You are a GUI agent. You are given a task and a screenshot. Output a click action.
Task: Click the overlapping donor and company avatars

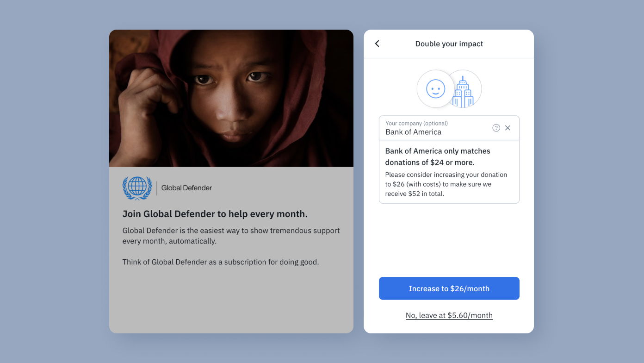449,88
